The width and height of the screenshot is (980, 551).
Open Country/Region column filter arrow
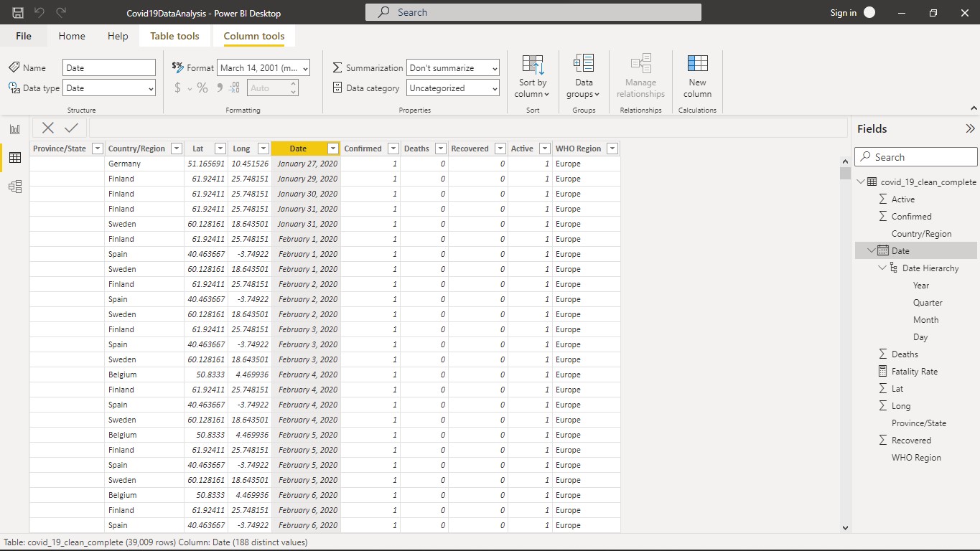(x=177, y=149)
